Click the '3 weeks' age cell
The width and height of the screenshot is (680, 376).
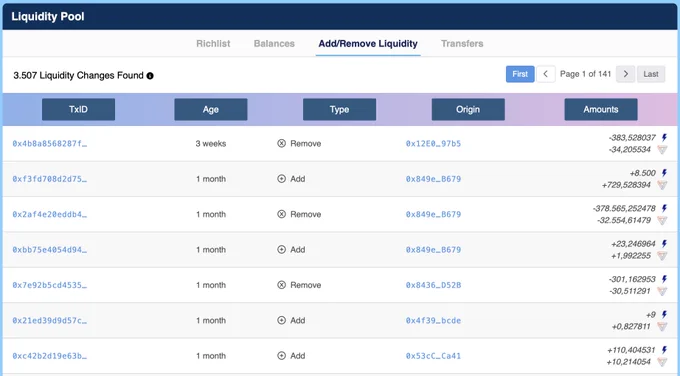click(211, 144)
